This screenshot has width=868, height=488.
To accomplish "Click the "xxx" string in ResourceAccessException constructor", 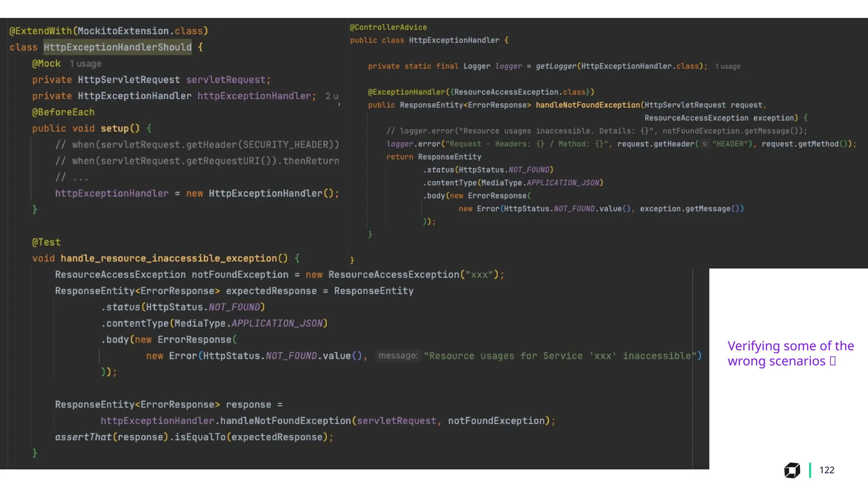I will click(479, 275).
